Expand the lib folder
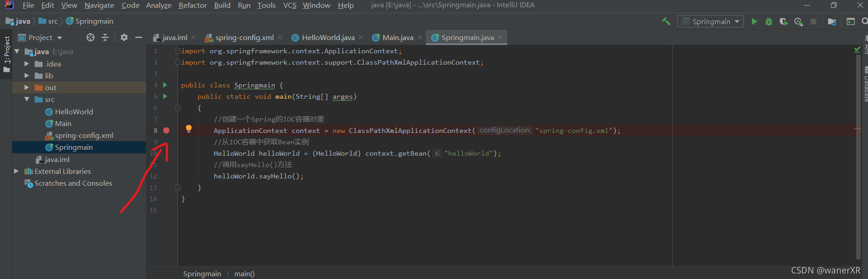The width and height of the screenshot is (868, 279). 26,76
